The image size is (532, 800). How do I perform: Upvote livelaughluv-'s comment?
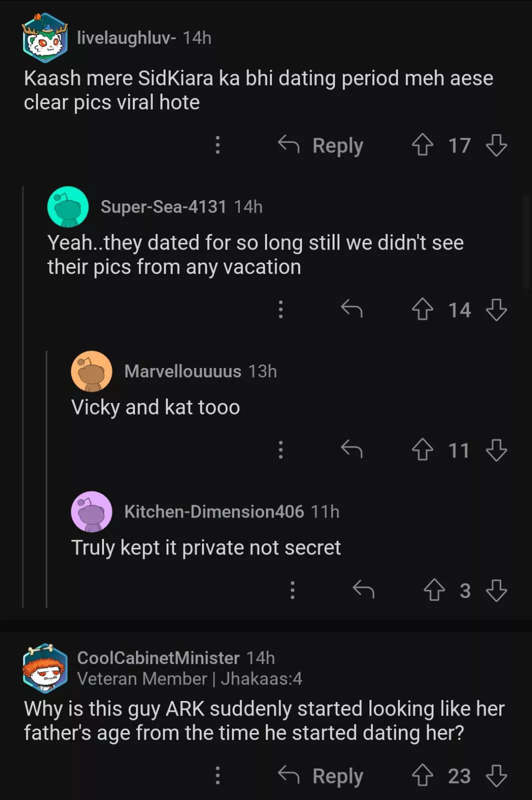(x=422, y=145)
